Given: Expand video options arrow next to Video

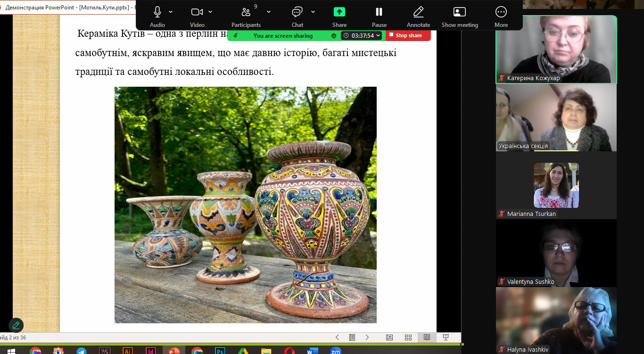Looking at the screenshot, I should 210,12.
